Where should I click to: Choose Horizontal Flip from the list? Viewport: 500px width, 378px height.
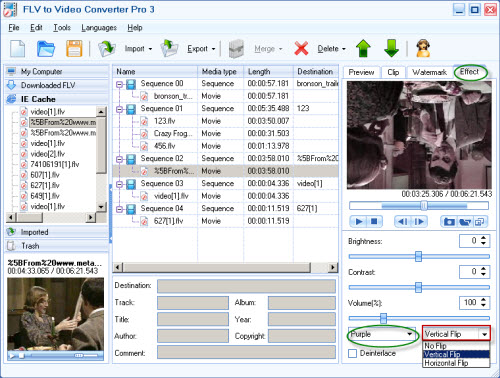coord(456,363)
